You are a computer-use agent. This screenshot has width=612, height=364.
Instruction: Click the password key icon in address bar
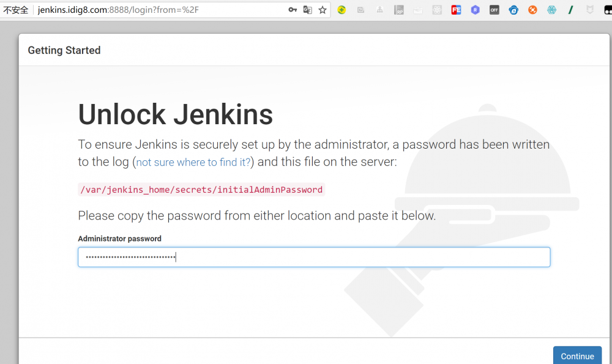[293, 9]
